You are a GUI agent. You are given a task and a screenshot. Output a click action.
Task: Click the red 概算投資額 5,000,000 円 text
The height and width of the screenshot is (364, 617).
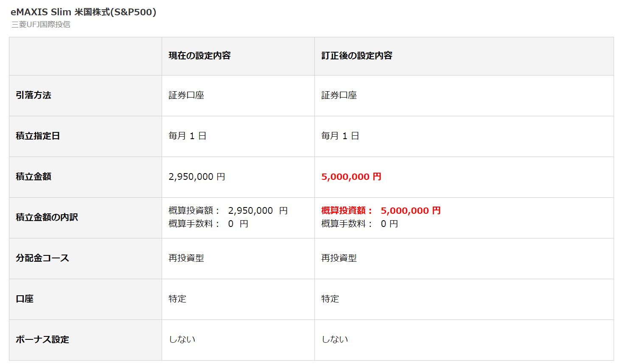click(381, 211)
